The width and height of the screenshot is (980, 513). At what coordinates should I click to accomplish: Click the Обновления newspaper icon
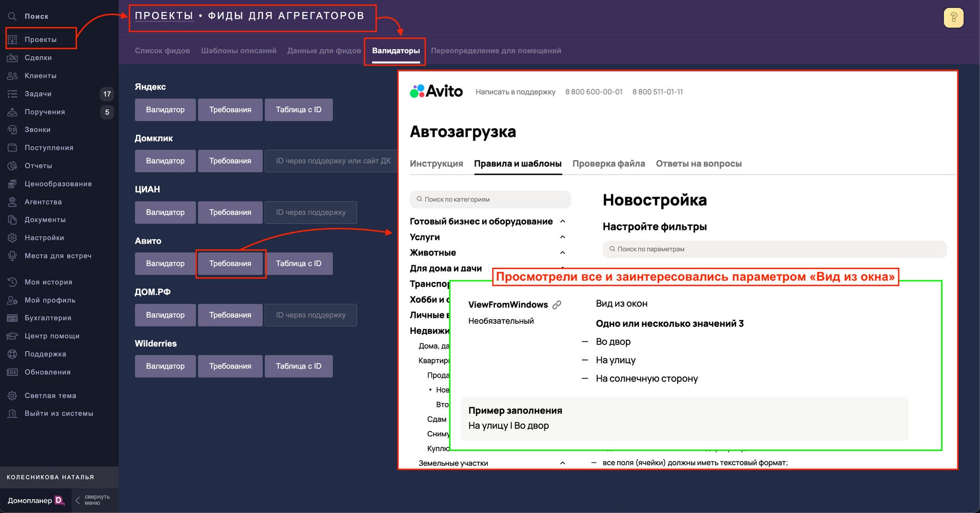pos(12,372)
